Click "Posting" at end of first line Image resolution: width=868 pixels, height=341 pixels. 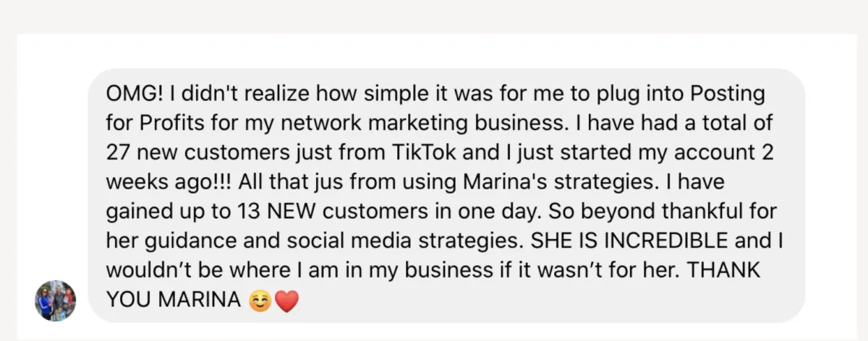pyautogui.click(x=728, y=95)
